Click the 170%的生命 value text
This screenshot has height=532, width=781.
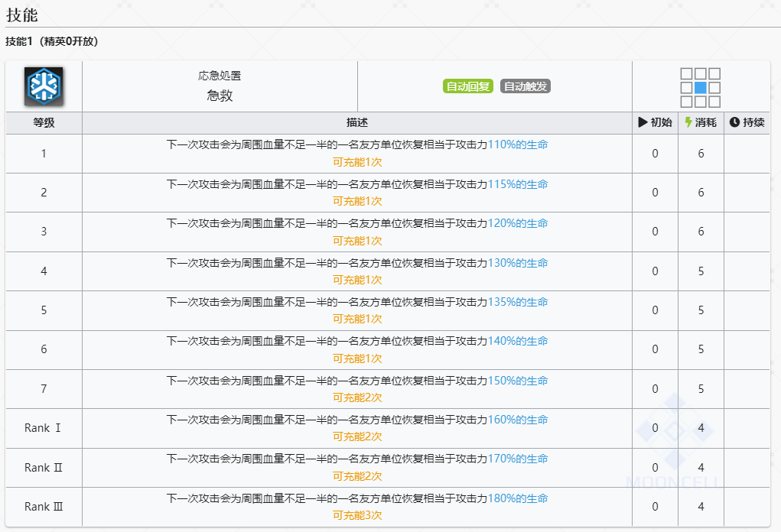(x=518, y=459)
